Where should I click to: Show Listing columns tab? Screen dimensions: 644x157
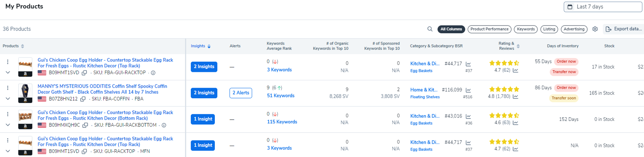[549, 29]
